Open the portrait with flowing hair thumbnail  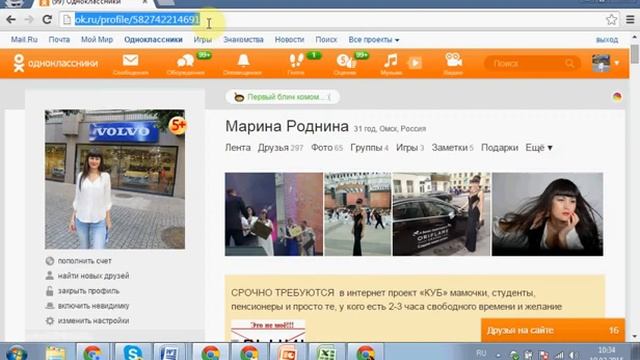coord(547,214)
